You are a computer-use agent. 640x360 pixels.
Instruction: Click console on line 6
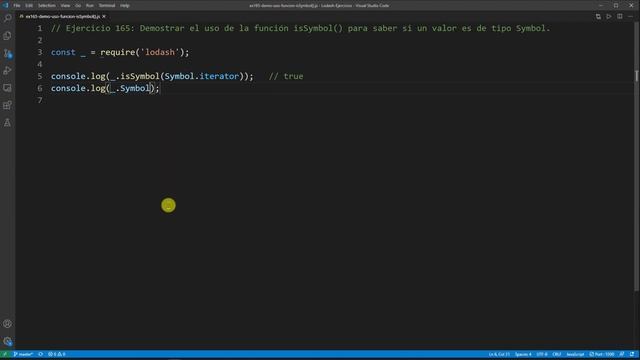68,88
